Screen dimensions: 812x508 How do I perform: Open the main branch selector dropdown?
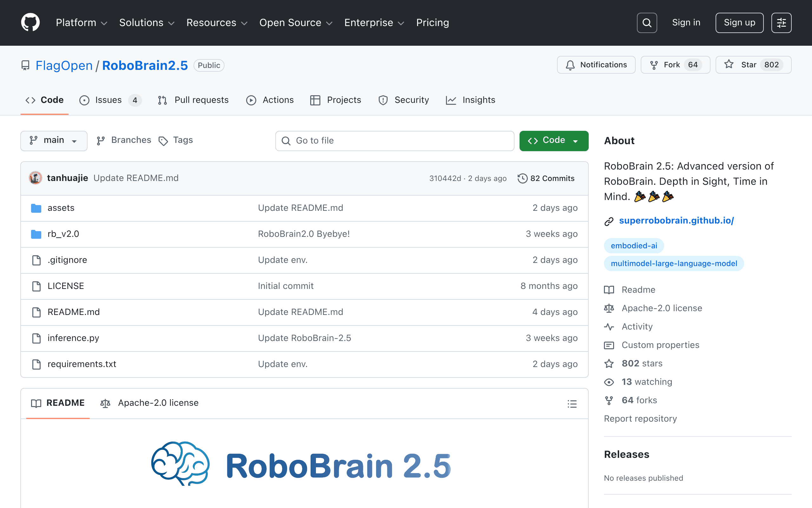click(54, 140)
